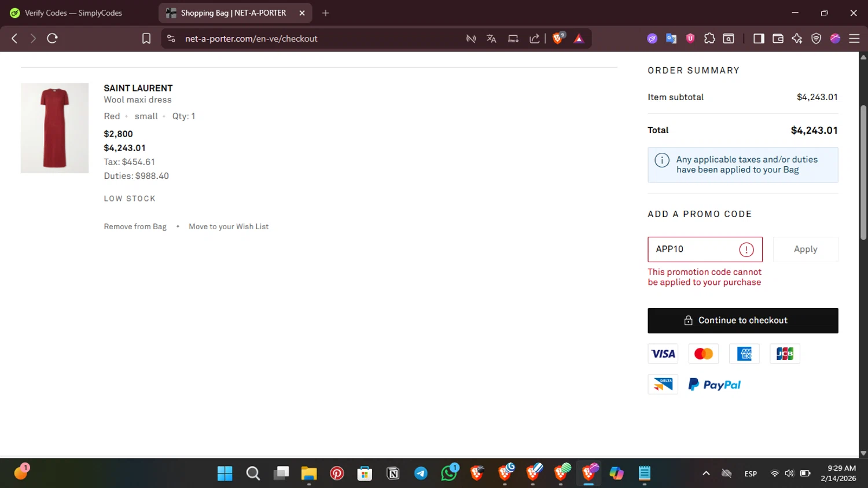Open the browser profile avatar
The height and width of the screenshot is (488, 868).
(835, 38)
